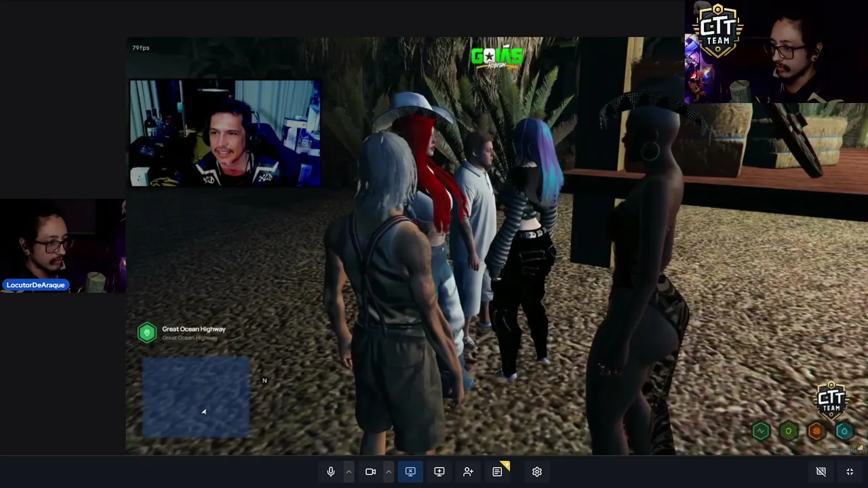Invite people with the add-person icon
The width and height of the screenshot is (868, 488).
click(468, 472)
